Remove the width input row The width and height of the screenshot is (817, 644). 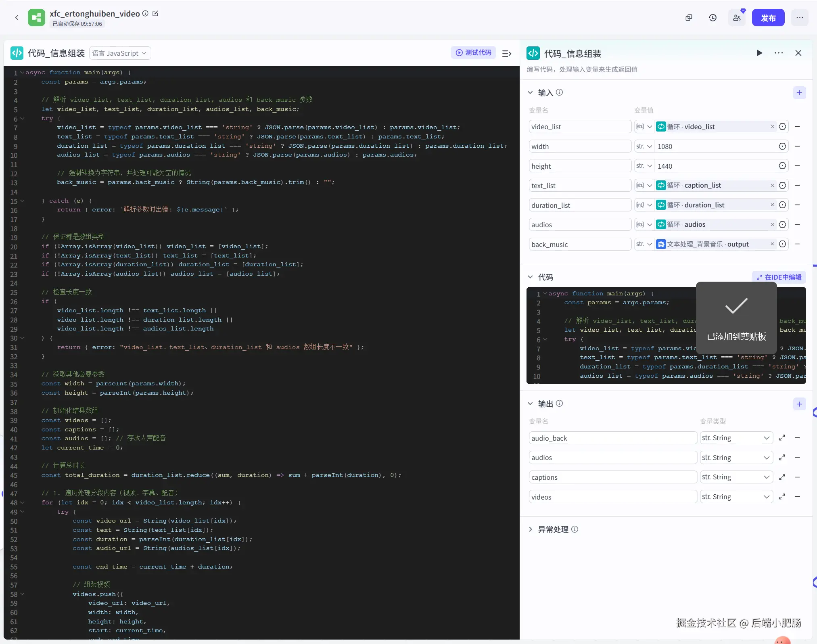[x=797, y=146]
